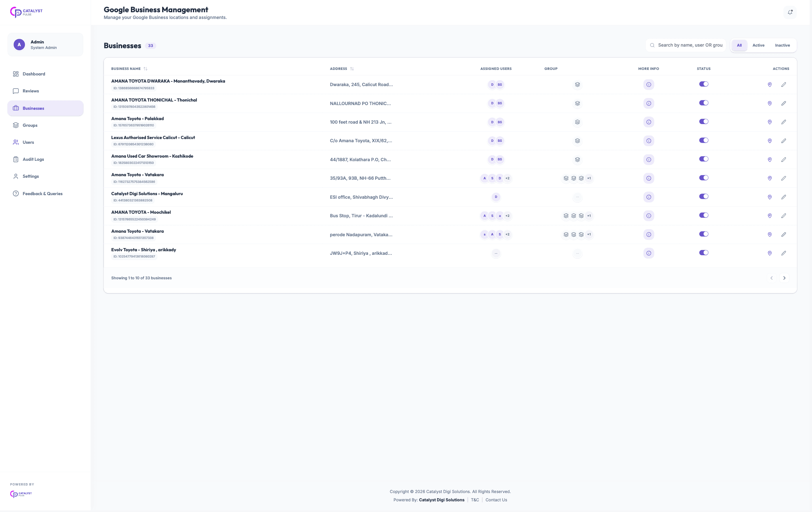
Task: Toggle AMANA TOYOTA - Moochikel status
Action: click(704, 215)
